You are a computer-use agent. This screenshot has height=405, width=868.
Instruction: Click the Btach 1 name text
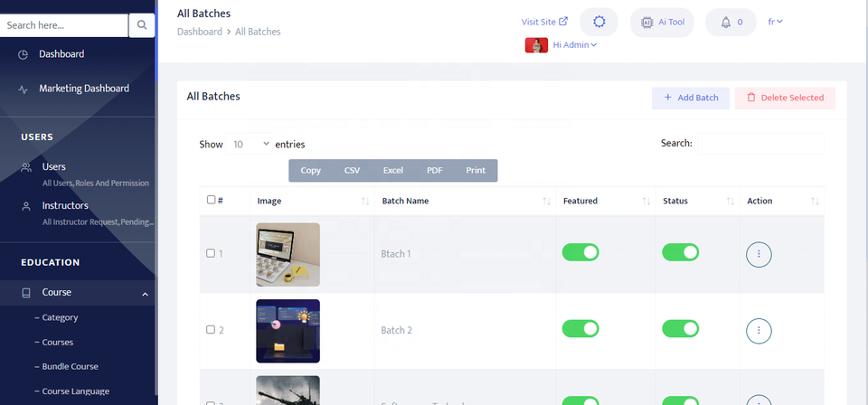pos(396,255)
